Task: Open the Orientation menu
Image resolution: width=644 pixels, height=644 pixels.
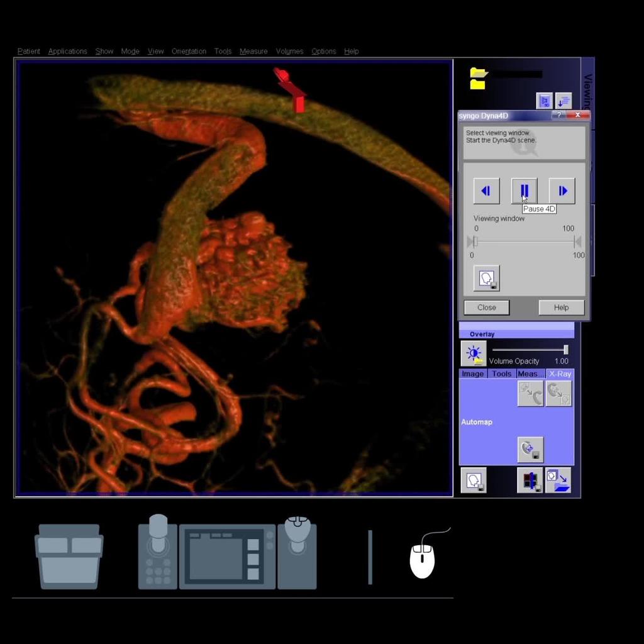Action: pyautogui.click(x=189, y=52)
